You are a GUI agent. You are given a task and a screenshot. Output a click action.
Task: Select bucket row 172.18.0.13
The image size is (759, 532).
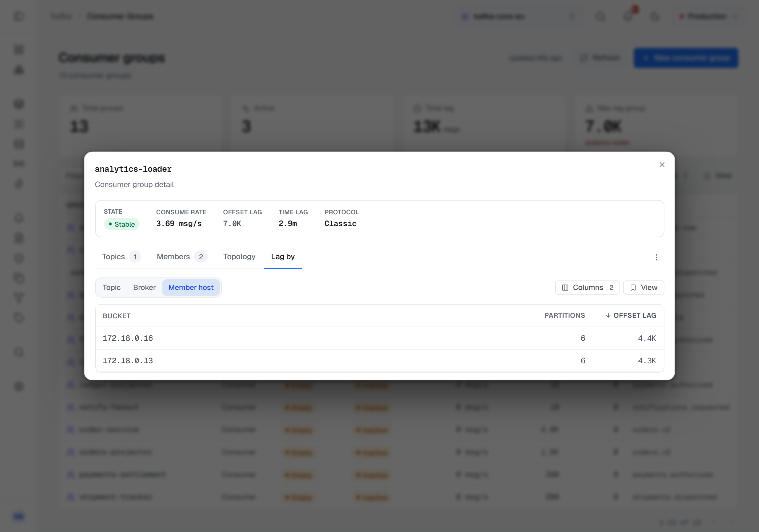click(x=379, y=361)
